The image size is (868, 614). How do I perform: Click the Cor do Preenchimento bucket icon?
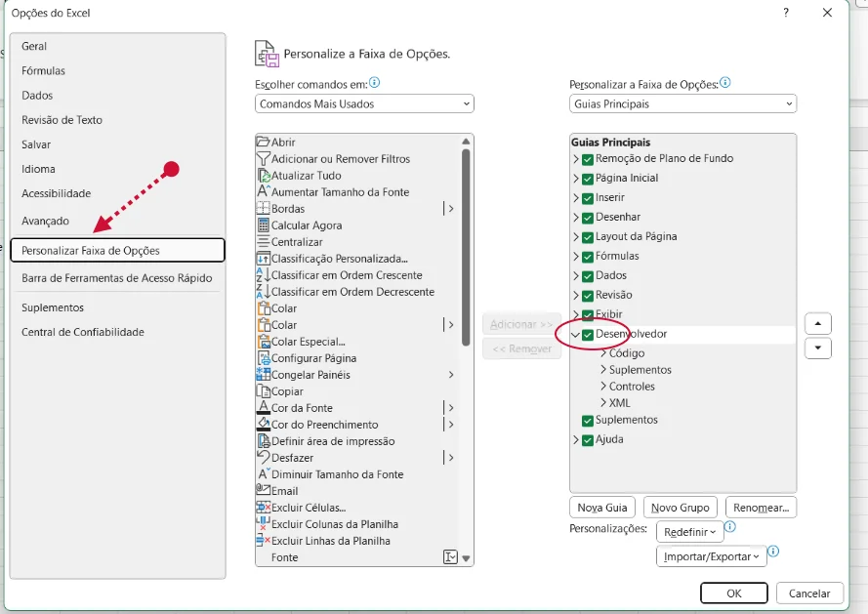tap(264, 424)
